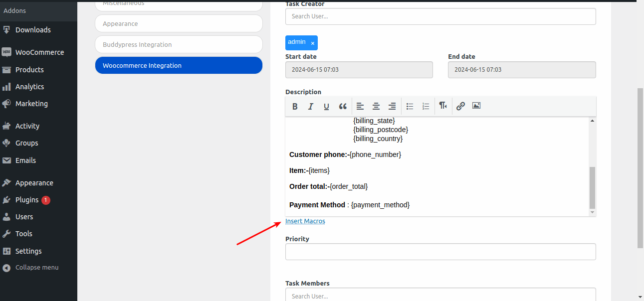Viewport: 644px width, 301px height.
Task: Focus the Task Members search field
Action: coord(440,295)
